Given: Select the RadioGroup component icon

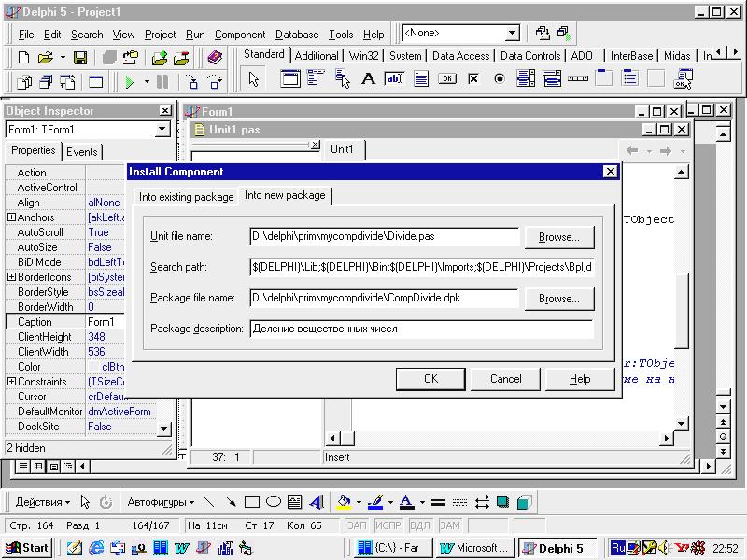Looking at the screenshot, I should (630, 78).
